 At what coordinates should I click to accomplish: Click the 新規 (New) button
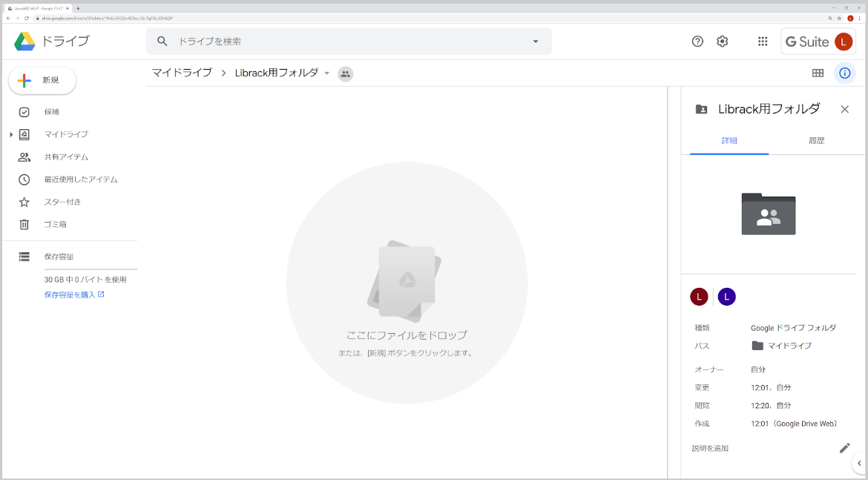tap(42, 80)
